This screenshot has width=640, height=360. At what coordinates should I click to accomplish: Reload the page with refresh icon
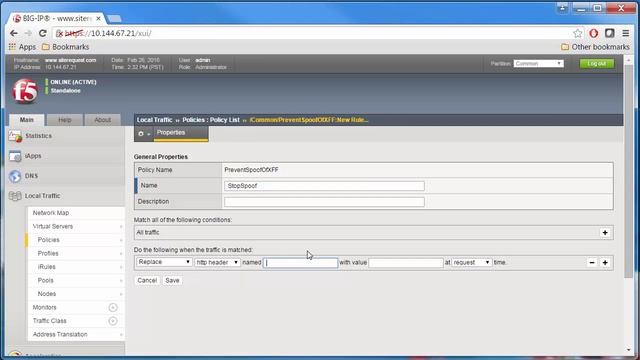[42, 33]
